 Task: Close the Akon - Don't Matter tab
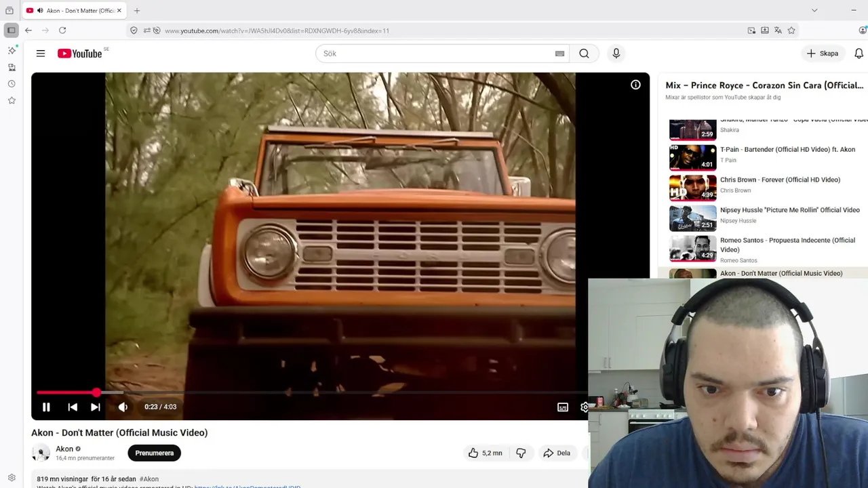click(x=119, y=11)
